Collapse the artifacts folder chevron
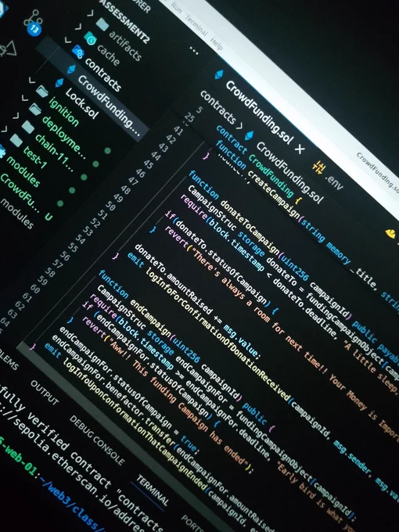The width and height of the screenshot is (399, 532). 90,13
